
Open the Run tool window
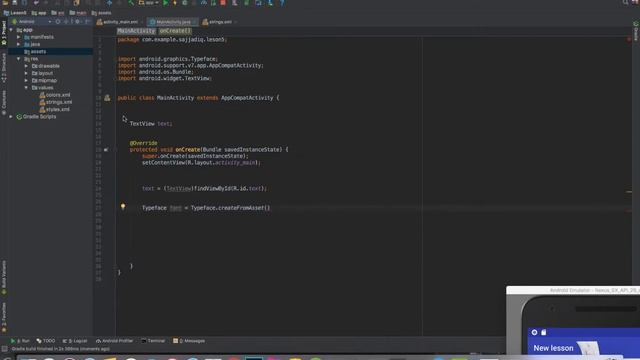pyautogui.click(x=20, y=341)
